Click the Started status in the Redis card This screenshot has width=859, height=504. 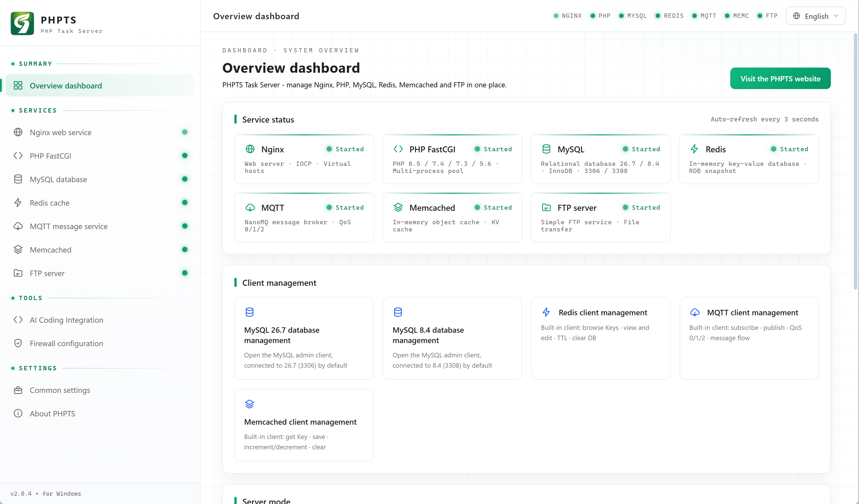(x=789, y=149)
